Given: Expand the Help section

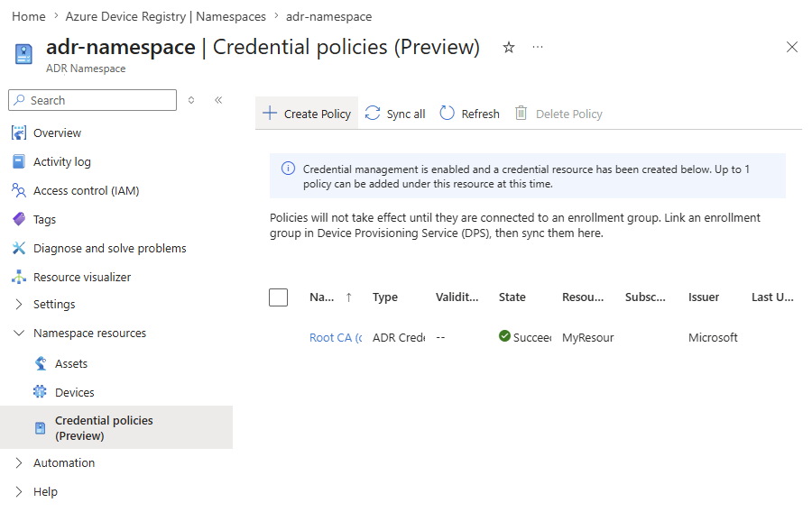Looking at the screenshot, I should (19, 492).
